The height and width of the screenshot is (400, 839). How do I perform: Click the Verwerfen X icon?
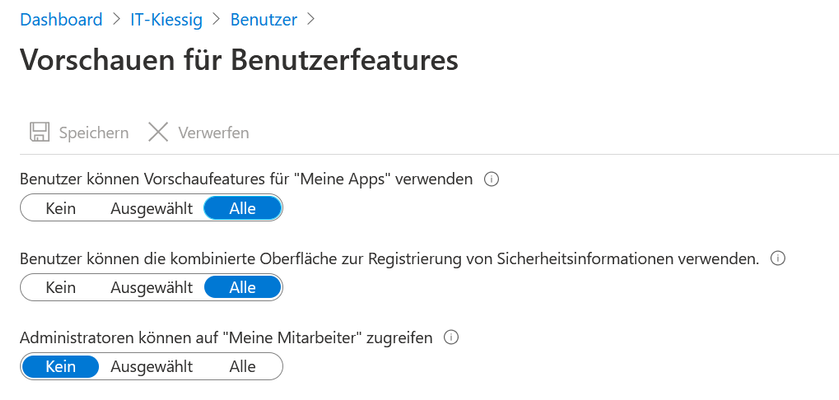tap(158, 132)
